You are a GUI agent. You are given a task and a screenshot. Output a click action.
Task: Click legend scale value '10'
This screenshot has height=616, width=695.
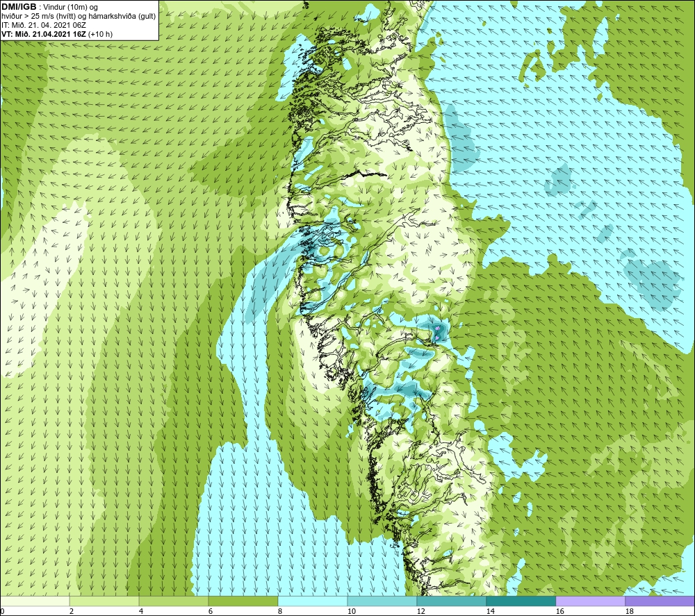tap(351, 612)
